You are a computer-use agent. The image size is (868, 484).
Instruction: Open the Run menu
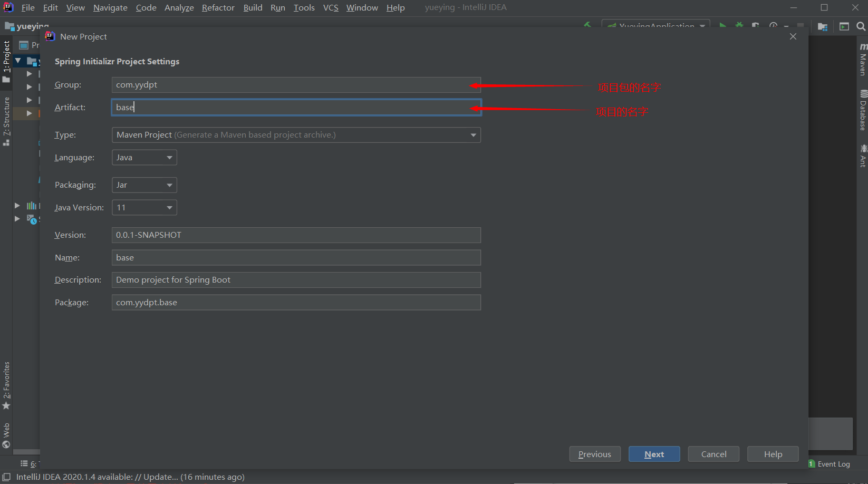click(278, 7)
